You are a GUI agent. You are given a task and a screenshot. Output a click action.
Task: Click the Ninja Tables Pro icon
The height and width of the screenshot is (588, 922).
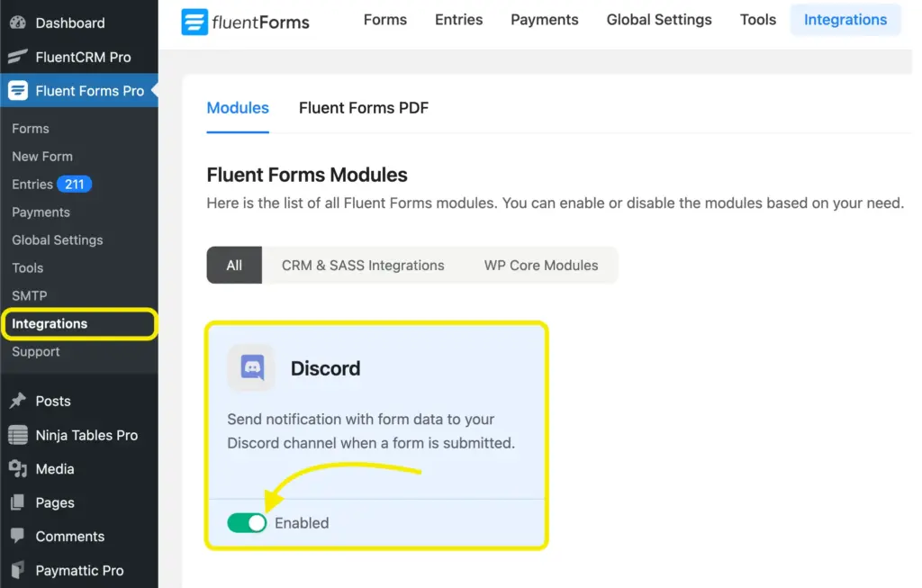[19, 435]
